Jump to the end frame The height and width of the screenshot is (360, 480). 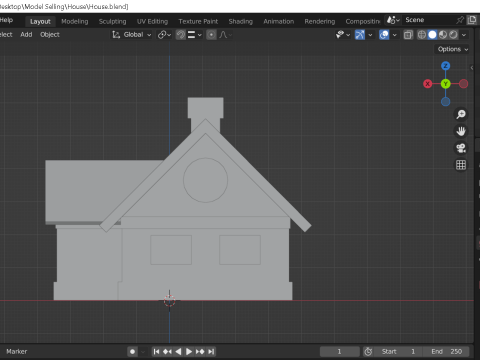[211, 352]
